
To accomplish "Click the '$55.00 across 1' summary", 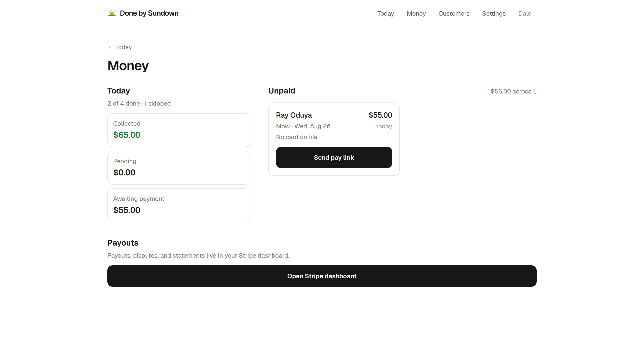I will (x=513, y=91).
